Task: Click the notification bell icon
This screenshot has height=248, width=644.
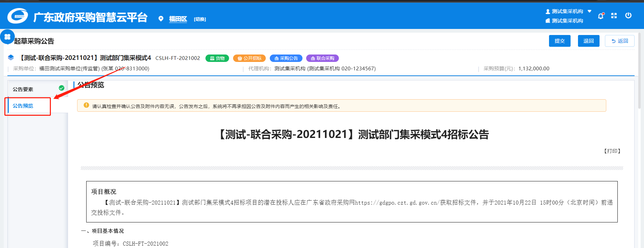Action: click(601, 16)
